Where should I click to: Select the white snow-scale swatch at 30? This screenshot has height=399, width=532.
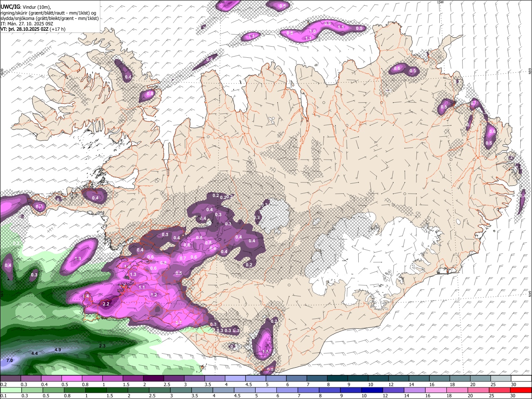coord(521,379)
